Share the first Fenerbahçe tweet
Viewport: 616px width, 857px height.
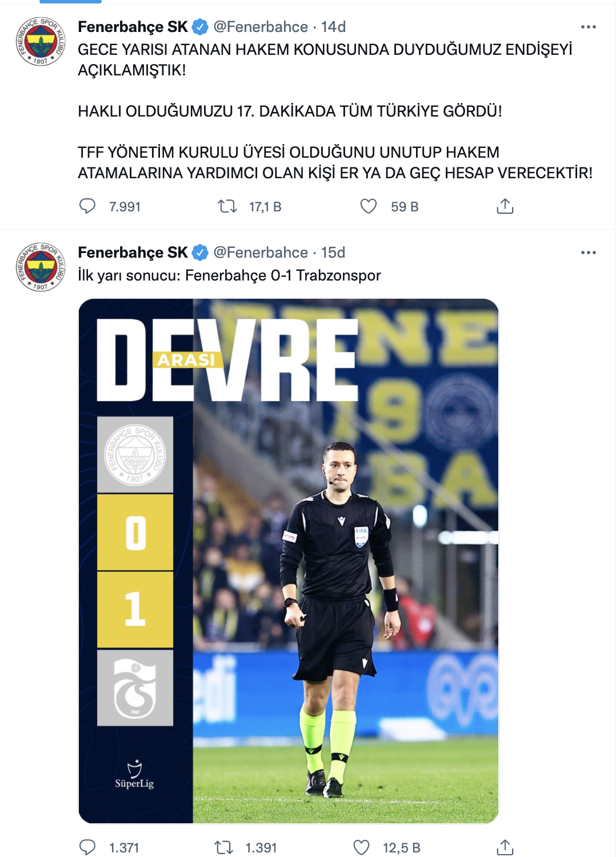(x=505, y=206)
